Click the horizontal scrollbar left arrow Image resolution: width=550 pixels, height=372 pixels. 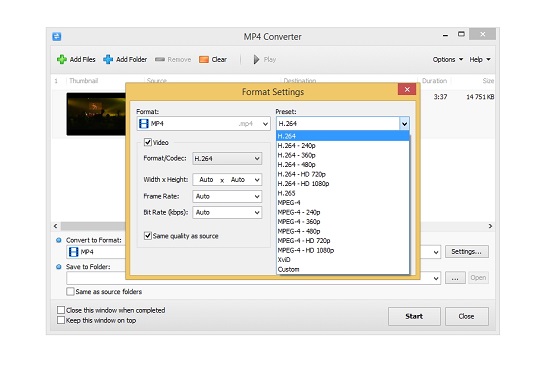pos(55,226)
